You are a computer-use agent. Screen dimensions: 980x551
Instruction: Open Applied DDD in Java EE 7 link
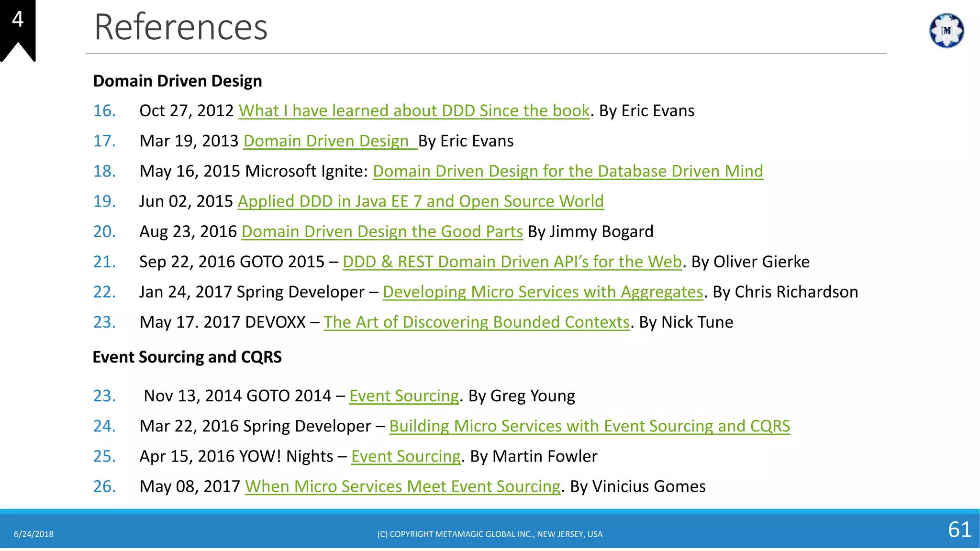point(420,201)
